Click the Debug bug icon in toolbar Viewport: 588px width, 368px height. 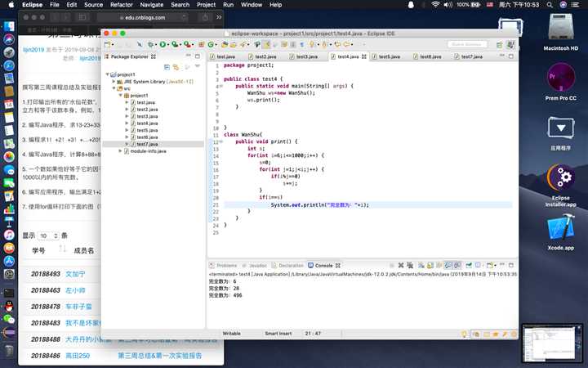150,44
